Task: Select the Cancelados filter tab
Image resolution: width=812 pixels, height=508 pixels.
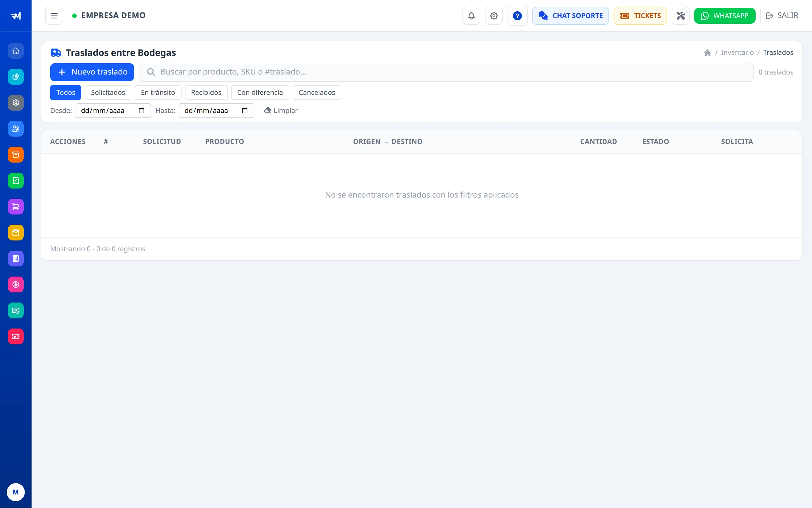Action: tap(317, 93)
